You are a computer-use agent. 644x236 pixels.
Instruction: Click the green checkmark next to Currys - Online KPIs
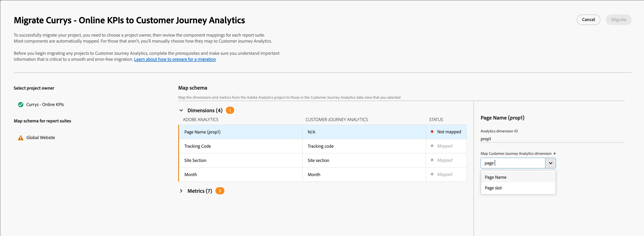[x=21, y=104]
